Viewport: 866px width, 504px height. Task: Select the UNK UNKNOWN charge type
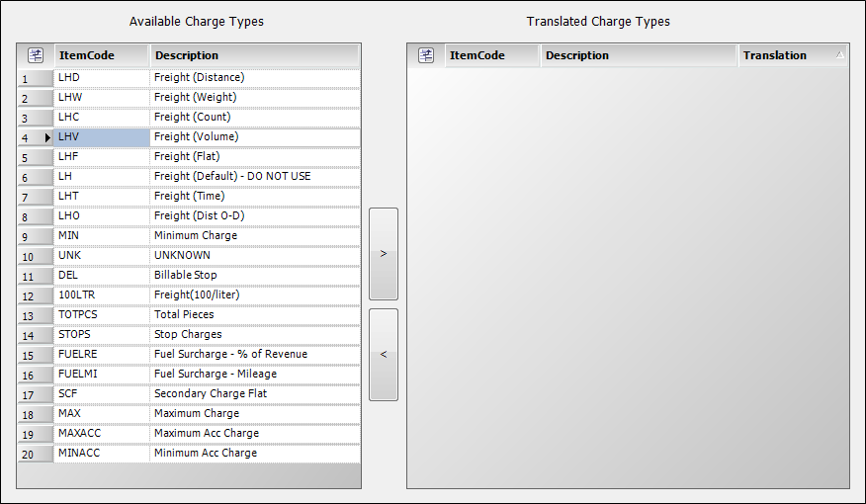coord(199,255)
